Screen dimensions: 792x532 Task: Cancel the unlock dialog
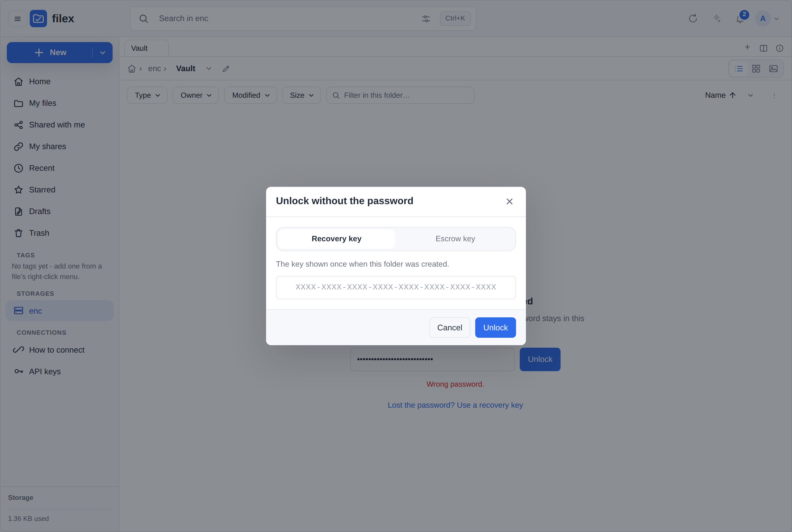point(450,328)
